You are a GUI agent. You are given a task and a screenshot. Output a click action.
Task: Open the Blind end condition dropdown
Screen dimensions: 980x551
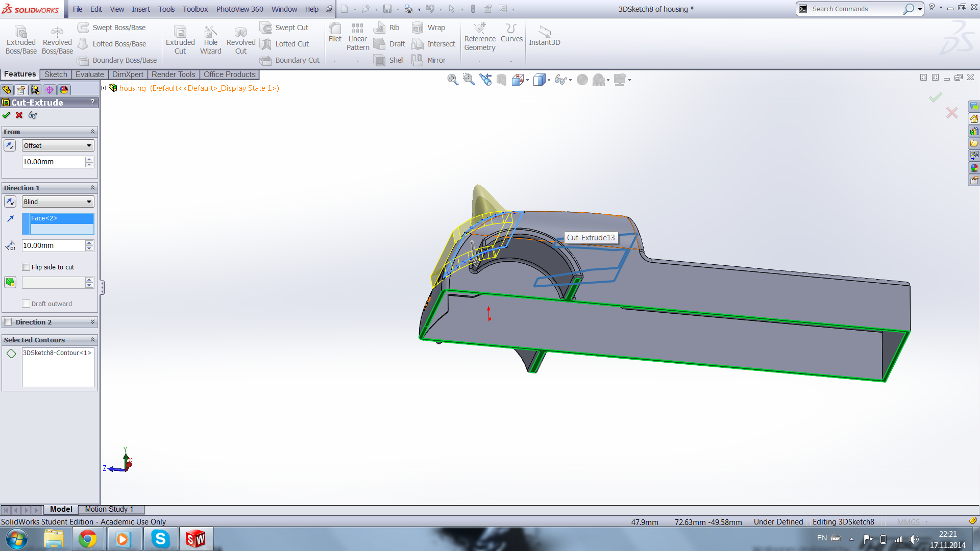tap(58, 202)
